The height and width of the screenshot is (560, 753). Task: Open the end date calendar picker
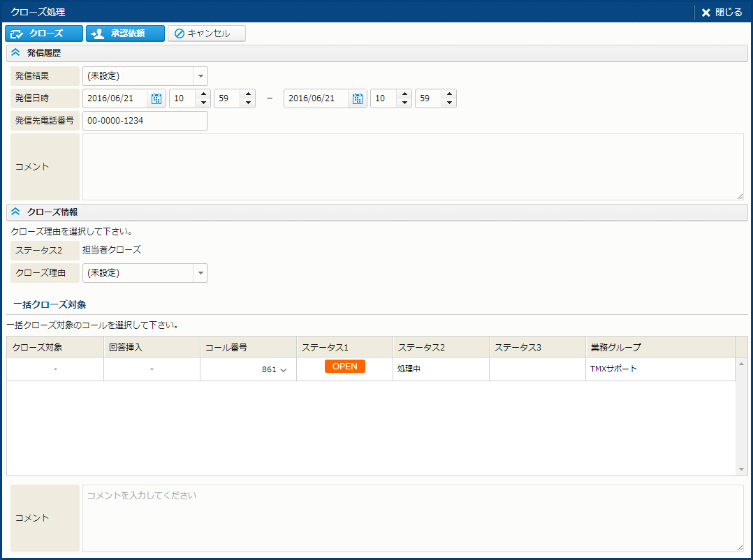(358, 98)
